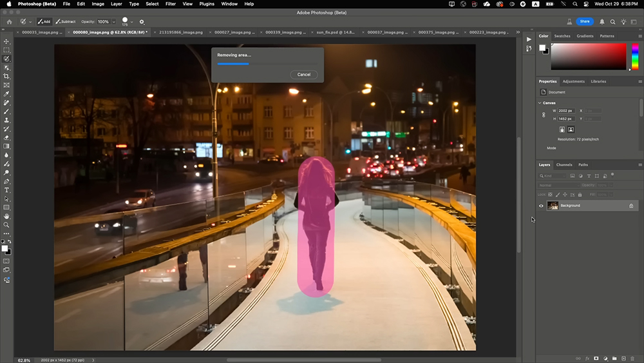The width and height of the screenshot is (644, 363).
Task: Select the Hand tool
Action: click(6, 216)
